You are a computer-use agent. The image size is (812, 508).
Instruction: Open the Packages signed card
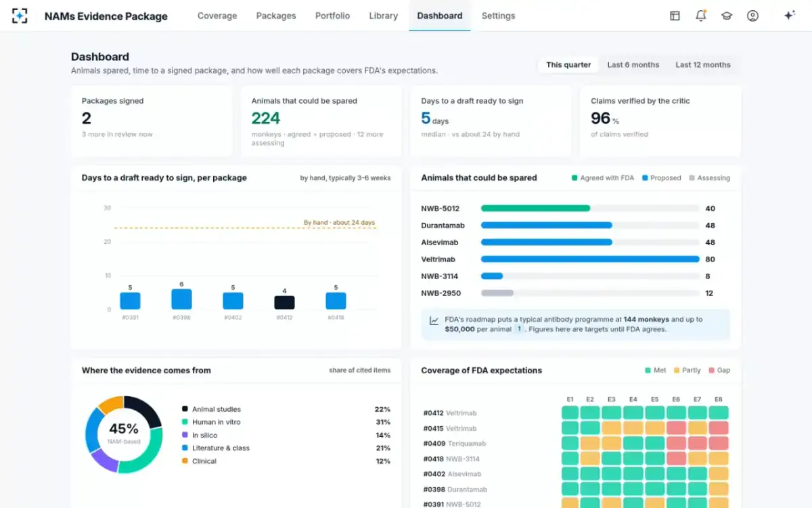152,121
